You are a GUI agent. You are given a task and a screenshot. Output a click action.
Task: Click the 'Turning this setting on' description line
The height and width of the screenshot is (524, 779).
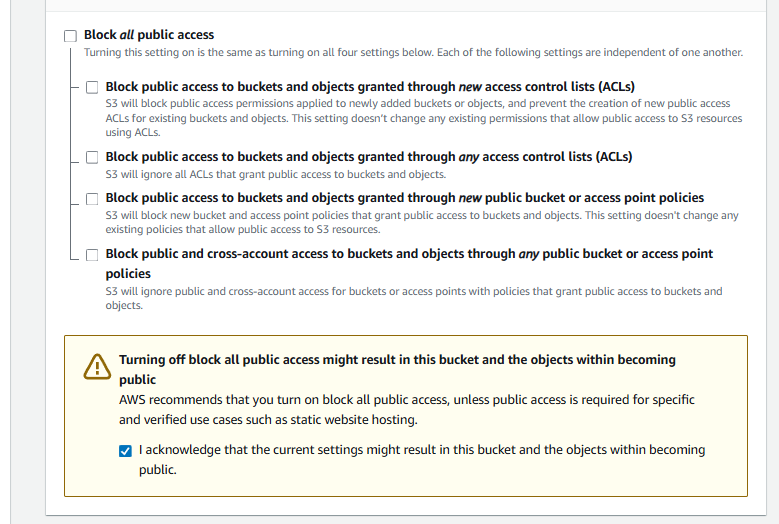click(x=413, y=52)
